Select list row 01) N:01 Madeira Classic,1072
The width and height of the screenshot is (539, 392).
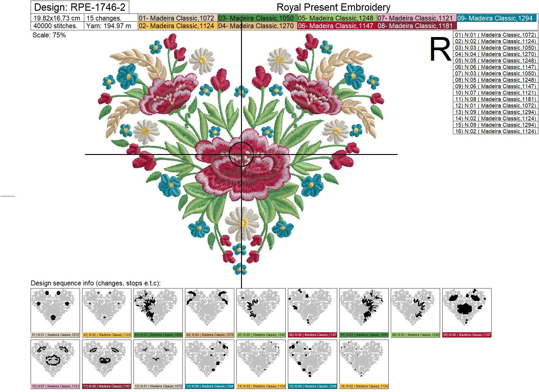click(495, 35)
